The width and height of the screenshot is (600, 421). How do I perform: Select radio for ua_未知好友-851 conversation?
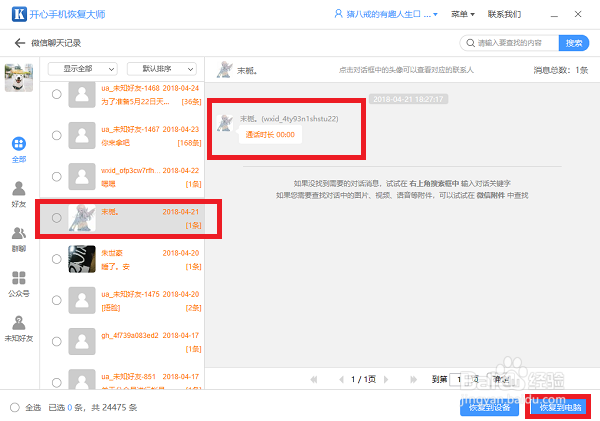(57, 382)
